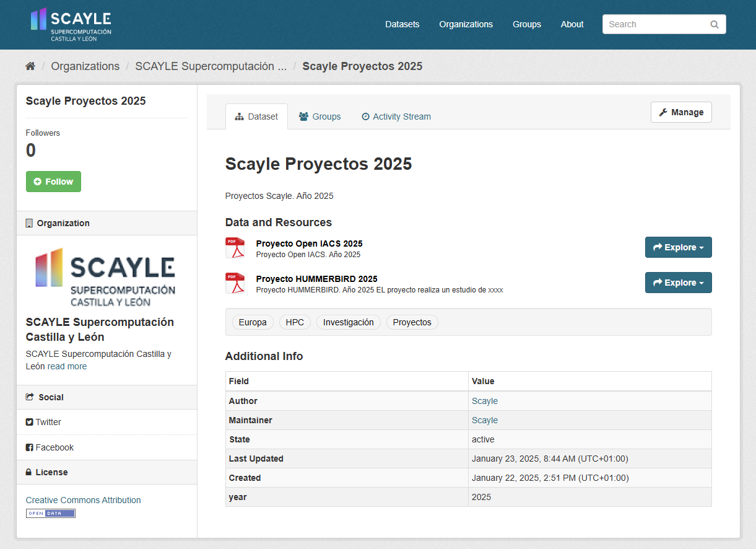Screen dimensions: 756x549
Task: Open Datasets in the top navigation
Action: click(x=402, y=24)
